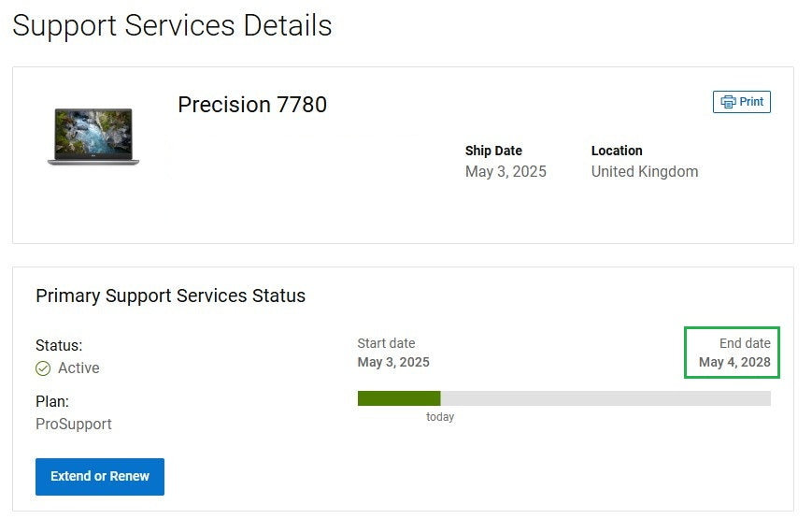Click the Print button label
This screenshot has height=519, width=812.
click(751, 102)
